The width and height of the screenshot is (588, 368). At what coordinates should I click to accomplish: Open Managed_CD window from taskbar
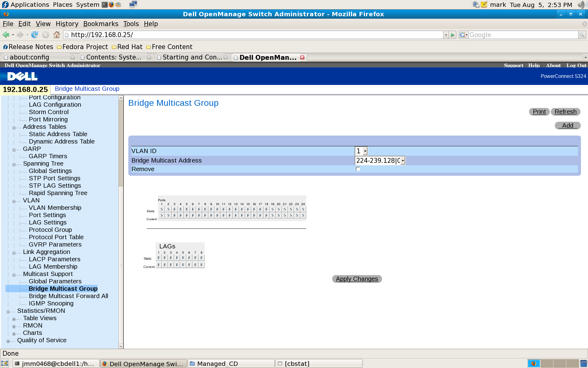point(231,363)
